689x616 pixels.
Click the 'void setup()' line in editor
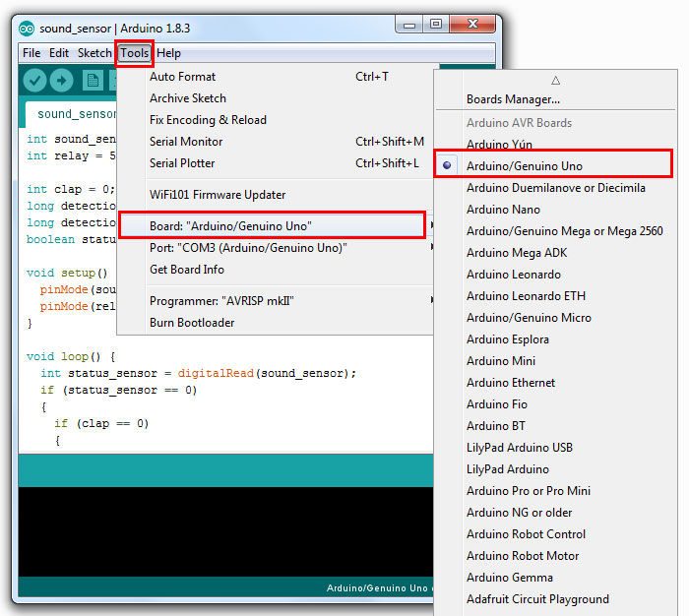(x=67, y=273)
